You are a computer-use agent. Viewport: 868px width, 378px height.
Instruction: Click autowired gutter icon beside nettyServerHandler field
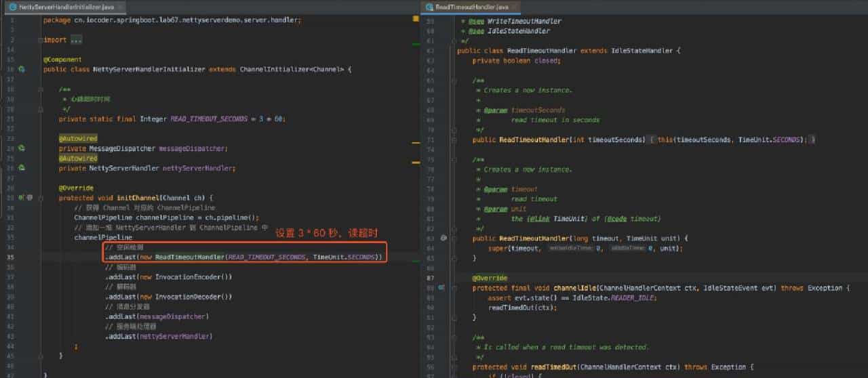pos(22,168)
